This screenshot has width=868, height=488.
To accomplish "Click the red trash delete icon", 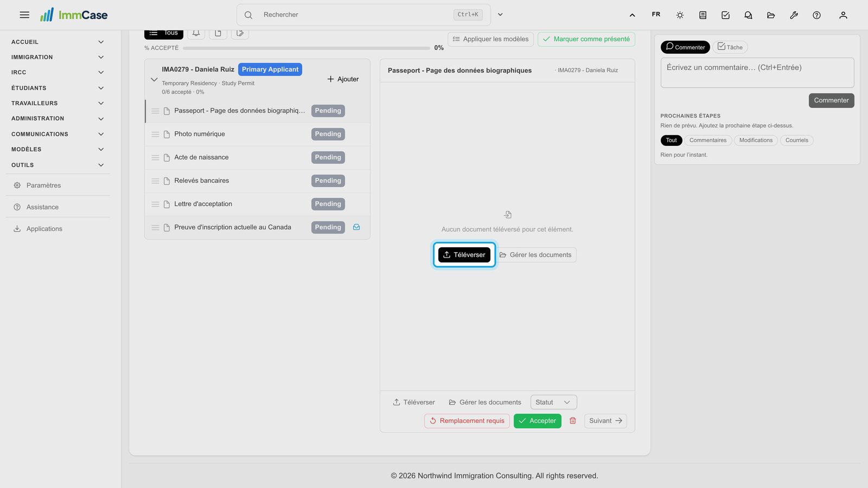I will pyautogui.click(x=572, y=421).
